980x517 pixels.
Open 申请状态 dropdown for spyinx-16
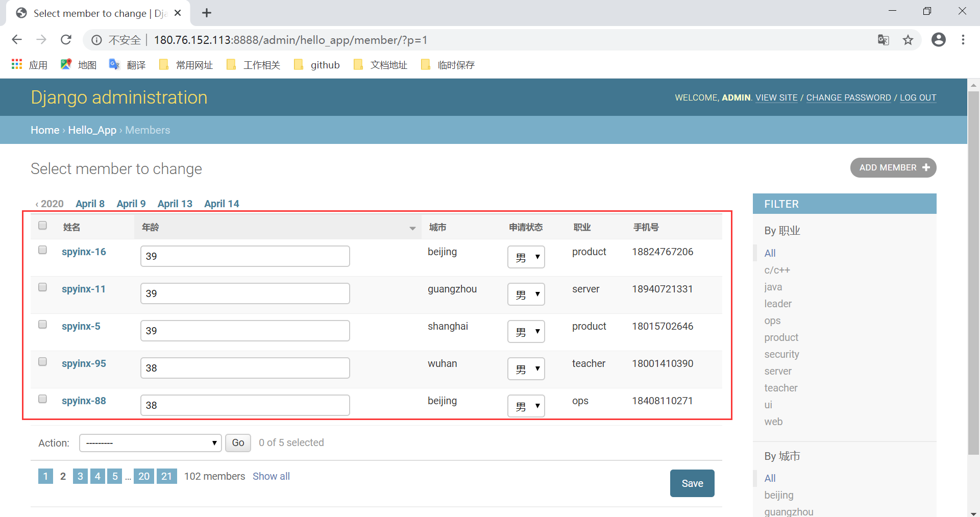(x=526, y=257)
